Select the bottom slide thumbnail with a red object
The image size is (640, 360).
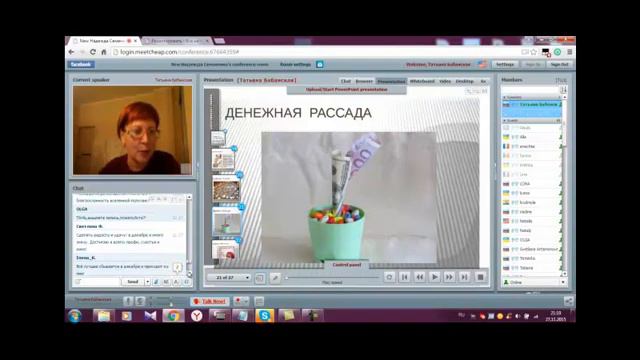[x=226, y=250]
